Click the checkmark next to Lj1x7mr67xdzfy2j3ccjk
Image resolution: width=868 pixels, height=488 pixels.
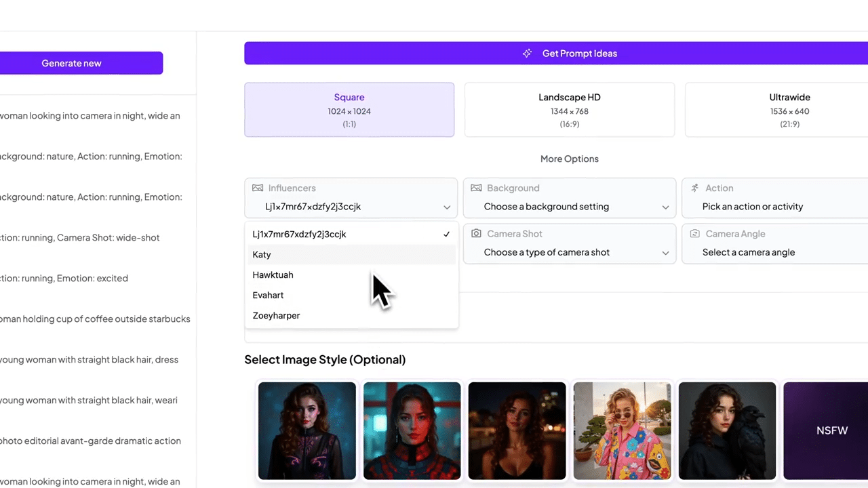[446, 234]
